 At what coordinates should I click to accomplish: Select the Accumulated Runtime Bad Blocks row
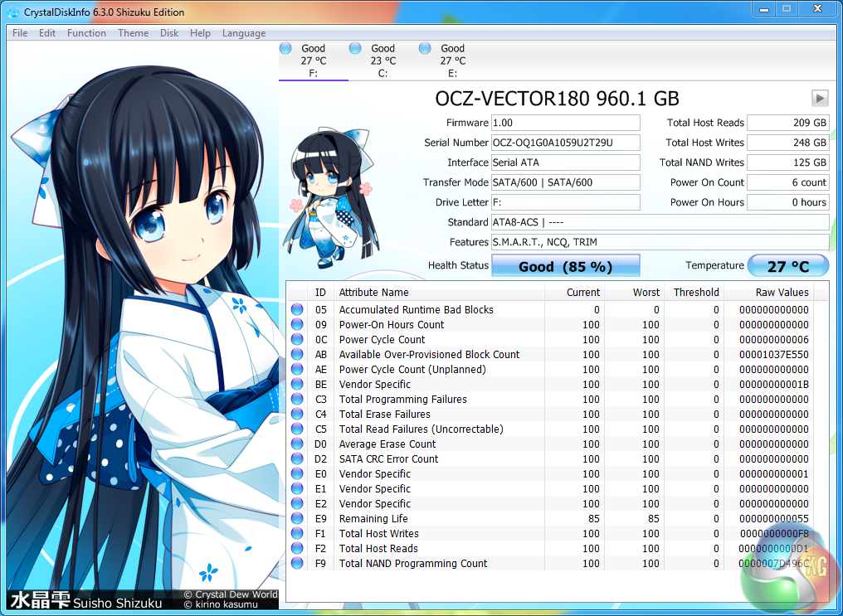(x=551, y=309)
